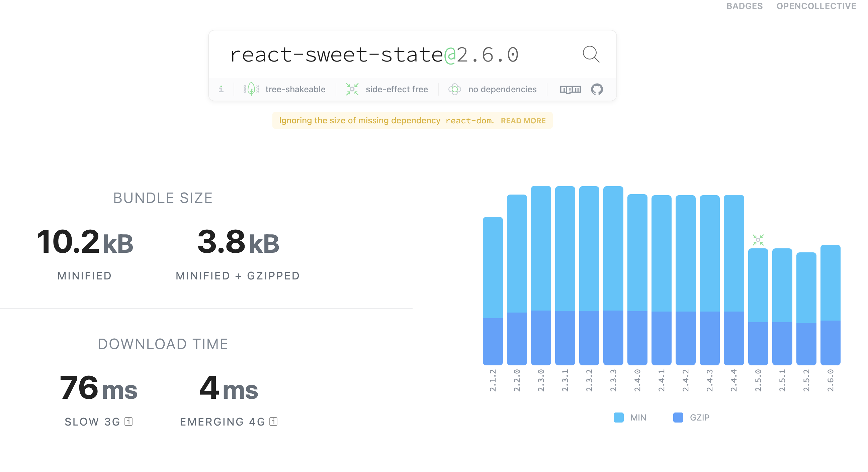868x472 pixels.
Task: Select the version 2.3.0 bar
Action: click(x=541, y=275)
